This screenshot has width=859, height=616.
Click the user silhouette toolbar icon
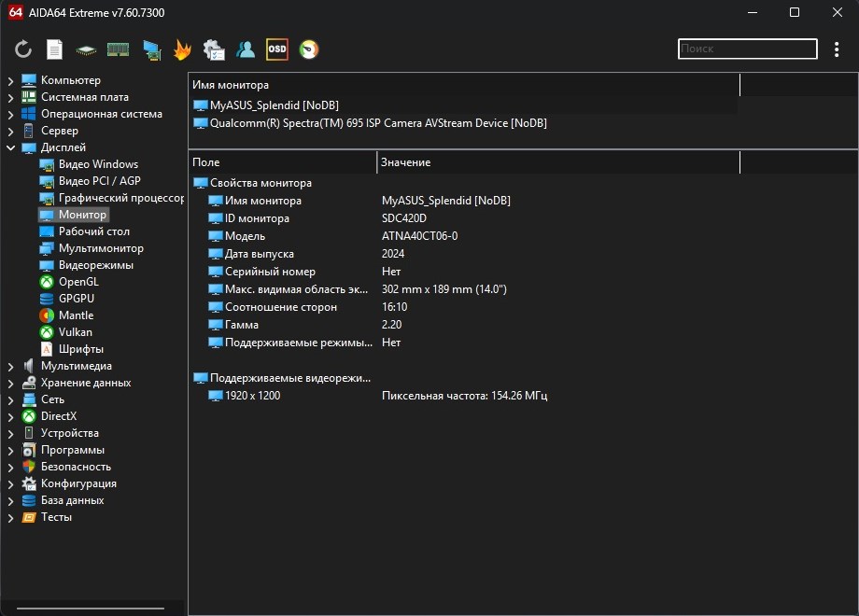pyautogui.click(x=246, y=49)
